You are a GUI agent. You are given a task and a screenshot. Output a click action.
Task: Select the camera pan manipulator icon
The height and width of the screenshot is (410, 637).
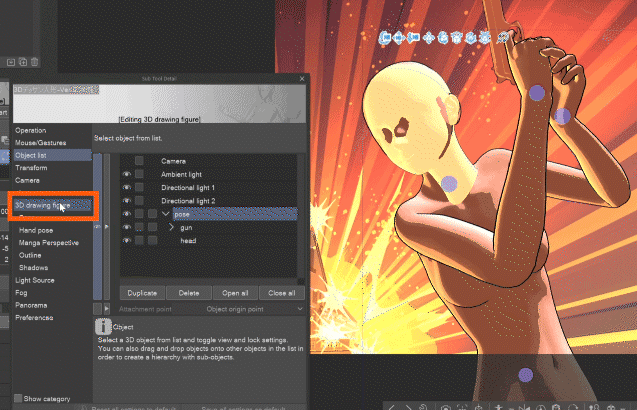(x=399, y=38)
